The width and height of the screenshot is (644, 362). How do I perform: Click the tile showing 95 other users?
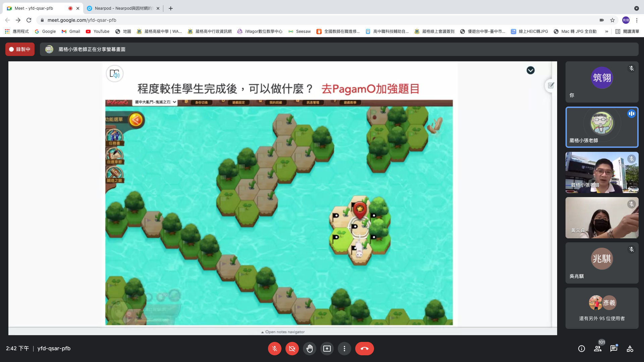coord(602,308)
